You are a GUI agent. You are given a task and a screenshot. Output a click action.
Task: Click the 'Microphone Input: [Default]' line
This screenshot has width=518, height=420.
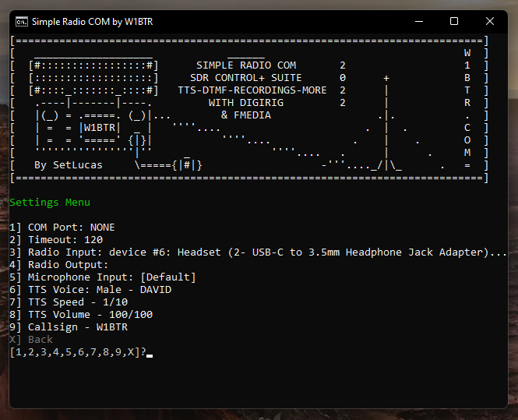(x=103, y=277)
